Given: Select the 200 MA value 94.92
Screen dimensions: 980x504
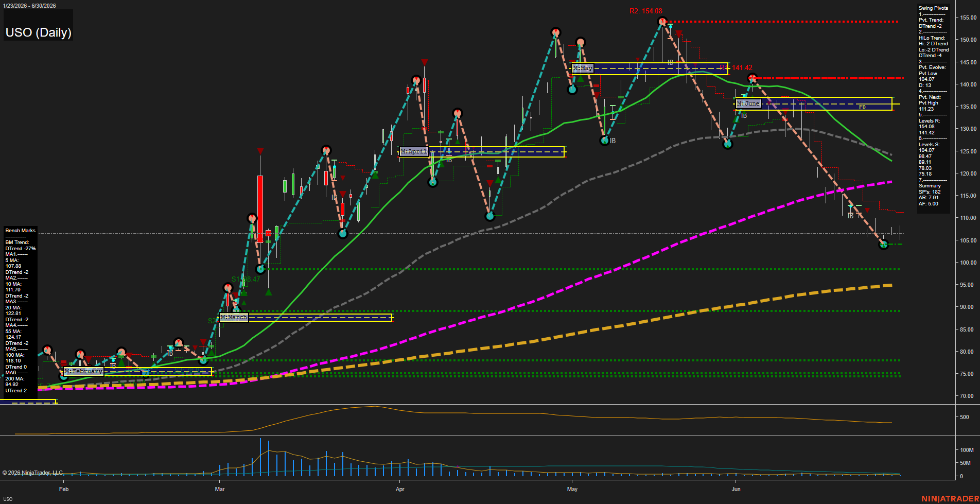Looking at the screenshot, I should click(x=12, y=385).
